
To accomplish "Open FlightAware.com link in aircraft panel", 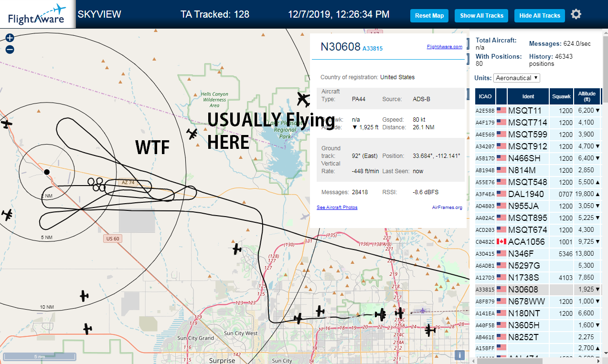I will pyautogui.click(x=444, y=47).
